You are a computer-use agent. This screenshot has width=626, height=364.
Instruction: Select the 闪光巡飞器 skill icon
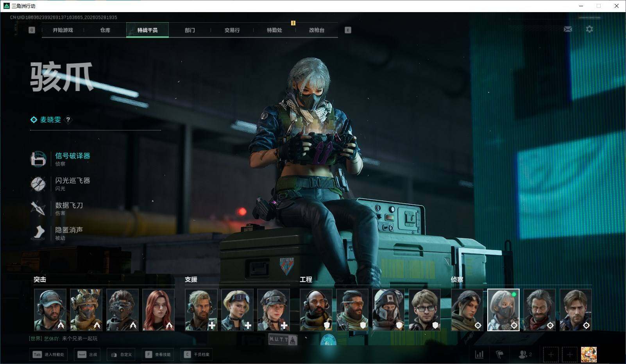(x=38, y=184)
